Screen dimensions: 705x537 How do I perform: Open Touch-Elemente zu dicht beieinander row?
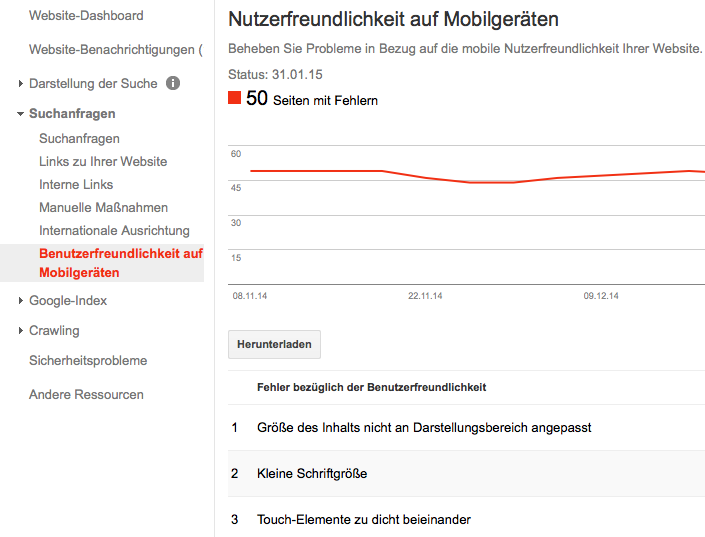(466, 517)
